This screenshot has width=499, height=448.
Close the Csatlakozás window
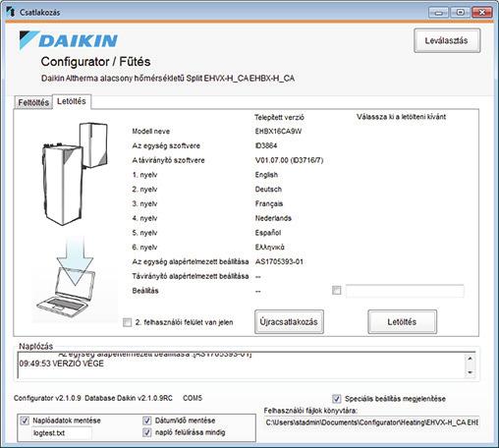pyautogui.click(x=481, y=13)
